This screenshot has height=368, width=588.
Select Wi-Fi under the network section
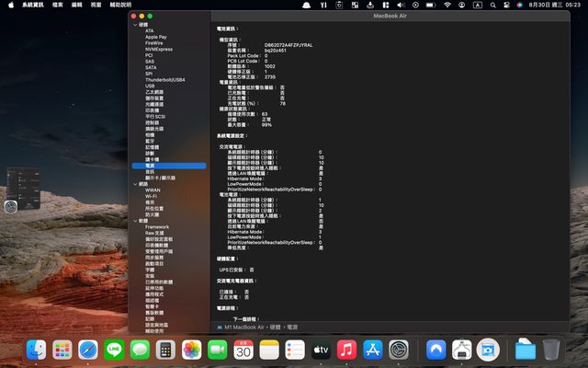tap(151, 196)
